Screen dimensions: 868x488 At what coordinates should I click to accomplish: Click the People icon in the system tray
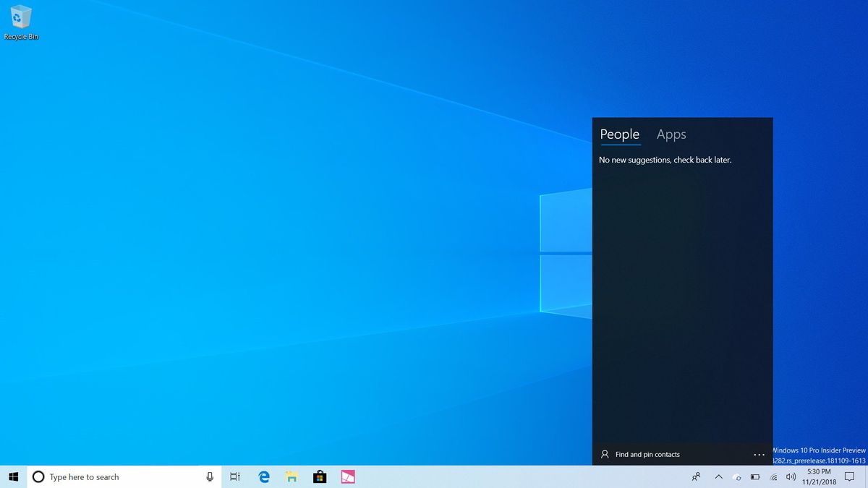pos(696,476)
